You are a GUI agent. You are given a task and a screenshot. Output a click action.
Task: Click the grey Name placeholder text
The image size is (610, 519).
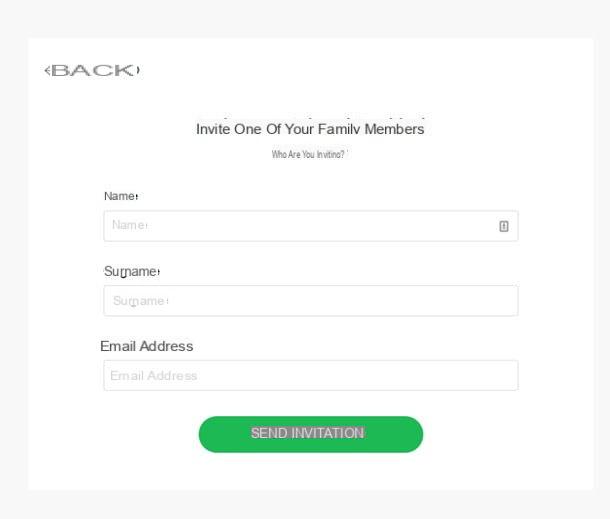[130, 225]
